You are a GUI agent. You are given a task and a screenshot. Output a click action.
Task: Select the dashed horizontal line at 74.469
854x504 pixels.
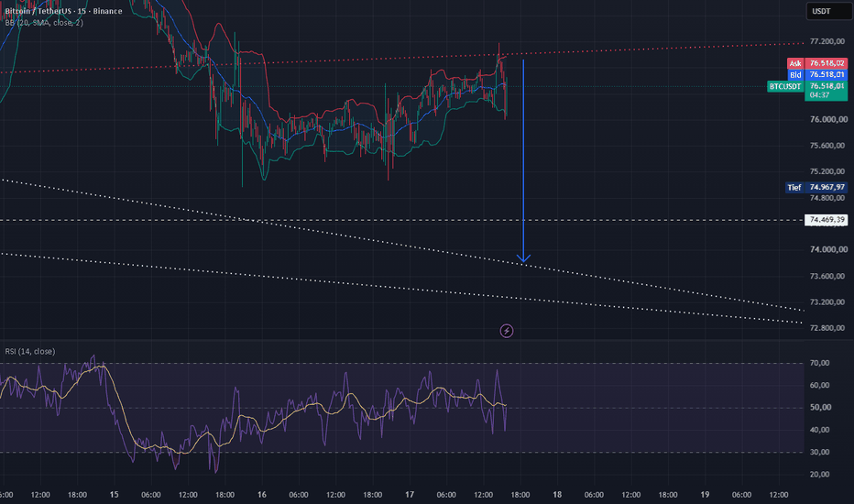pyautogui.click(x=402, y=220)
